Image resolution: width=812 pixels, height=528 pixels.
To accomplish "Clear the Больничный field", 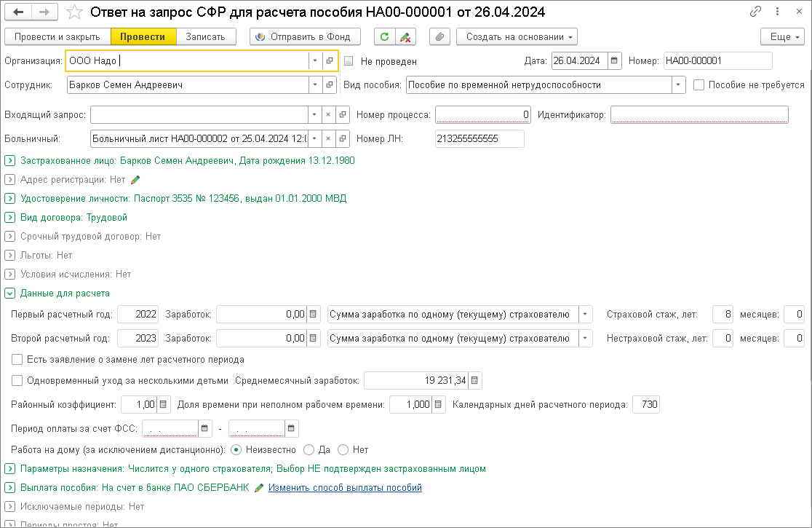I will click(328, 139).
